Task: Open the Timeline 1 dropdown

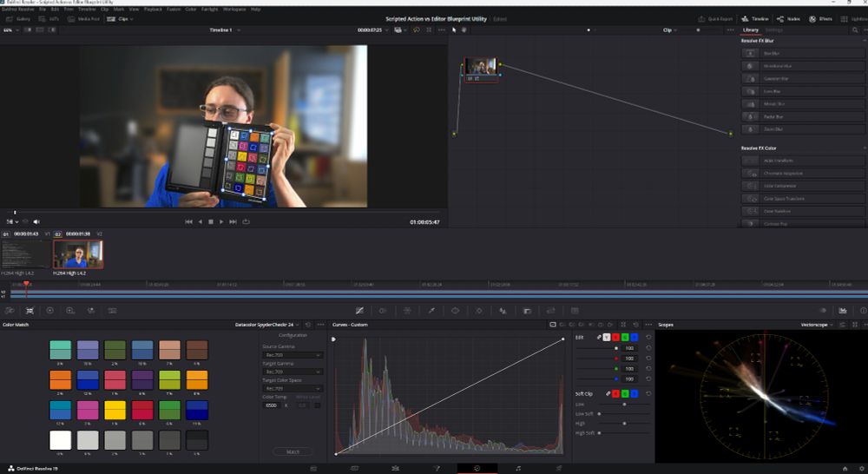Action: click(x=225, y=30)
